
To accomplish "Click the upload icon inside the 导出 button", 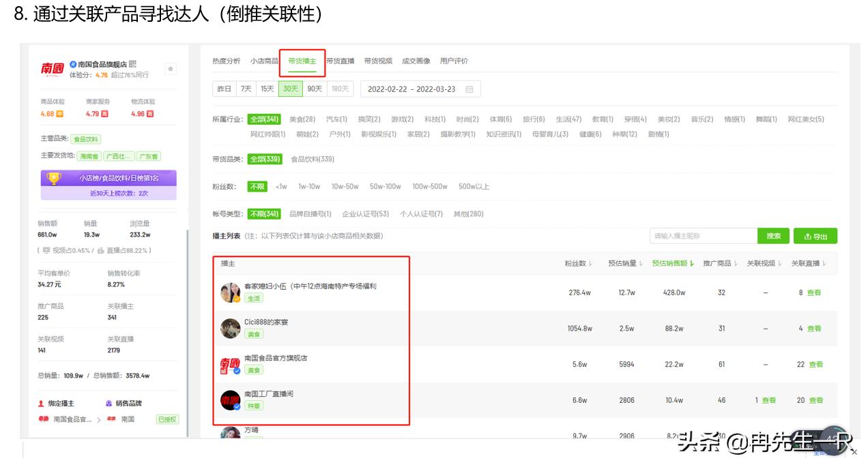I will point(807,235).
